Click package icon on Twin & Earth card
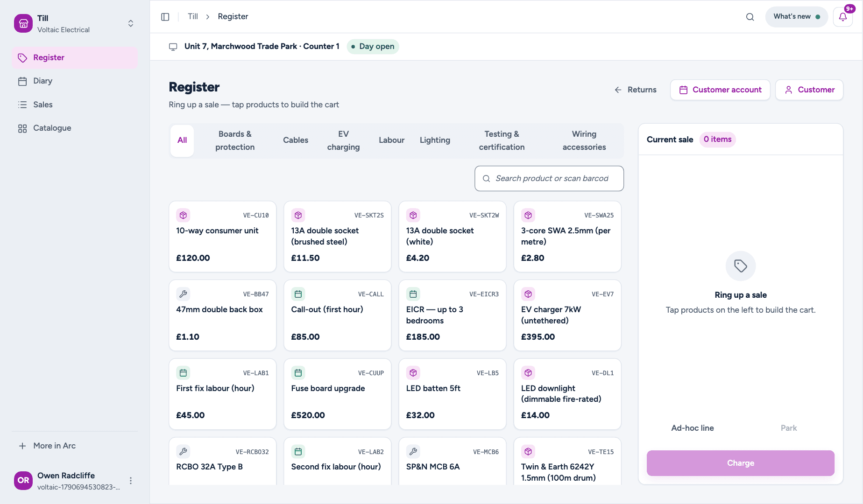The width and height of the screenshot is (863, 504). point(528,452)
